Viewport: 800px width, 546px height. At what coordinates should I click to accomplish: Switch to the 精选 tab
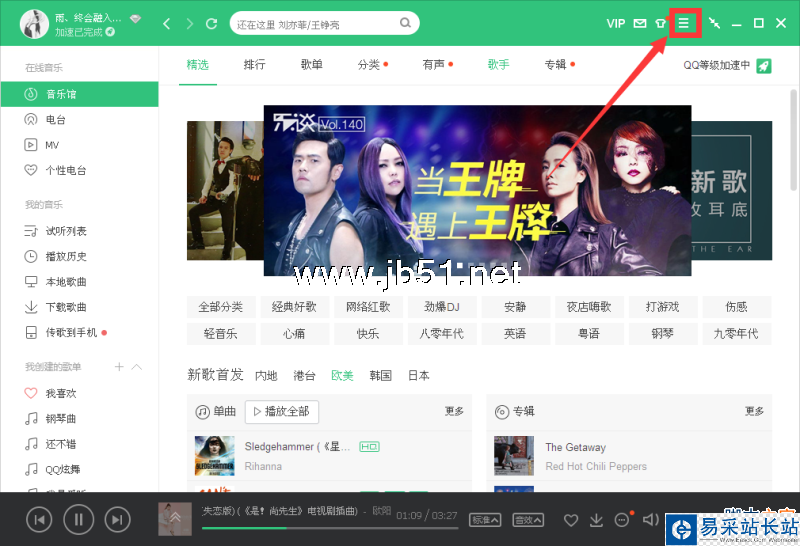point(197,65)
